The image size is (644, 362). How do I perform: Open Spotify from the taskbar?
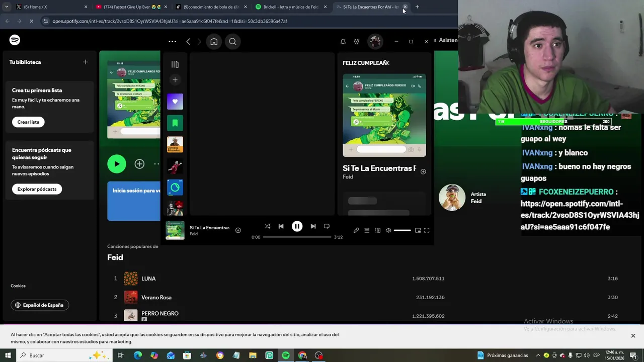point(286,355)
